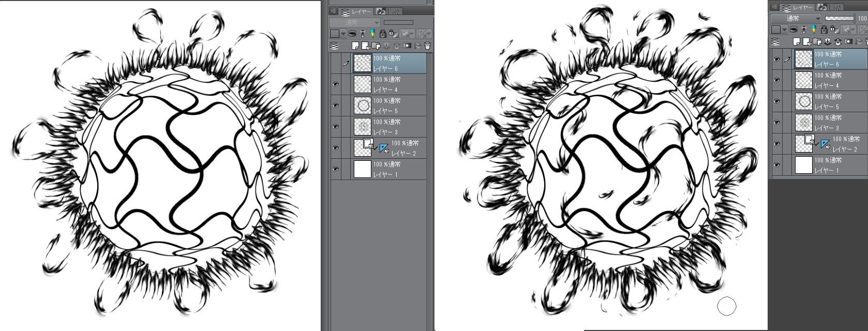Open greyed blending mode dropdown in left panel
The width and height of the screenshot is (868, 331).
[355, 23]
